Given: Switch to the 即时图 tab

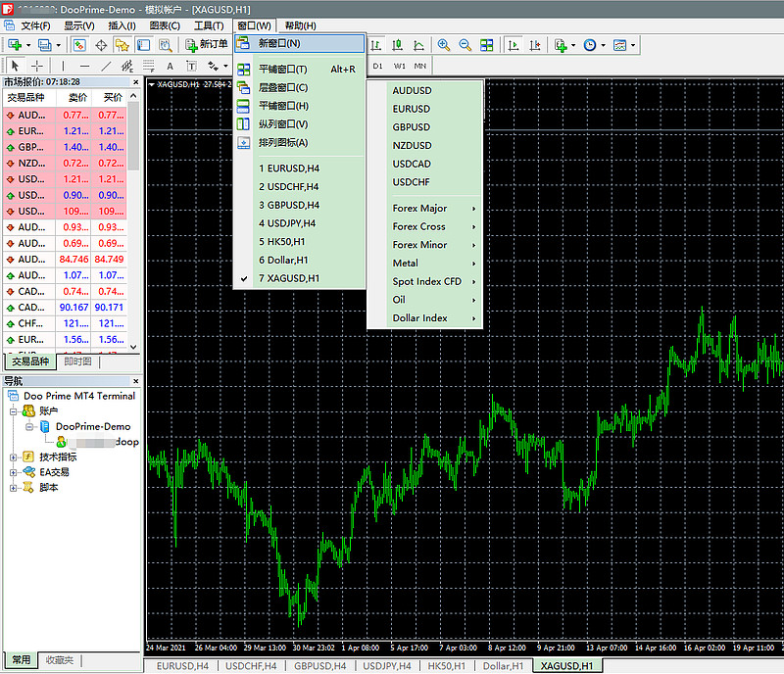Looking at the screenshot, I should coord(78,361).
